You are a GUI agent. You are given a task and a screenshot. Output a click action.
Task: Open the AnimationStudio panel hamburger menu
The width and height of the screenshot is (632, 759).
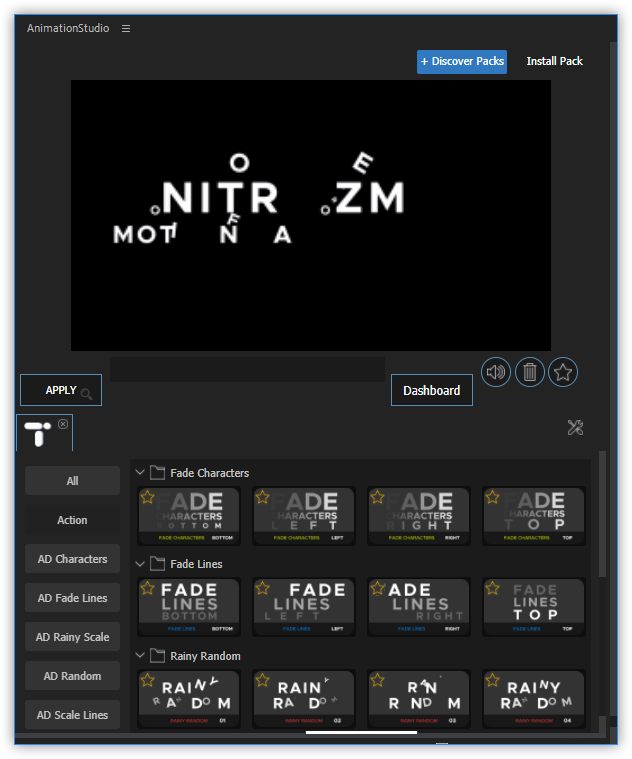pyautogui.click(x=126, y=29)
